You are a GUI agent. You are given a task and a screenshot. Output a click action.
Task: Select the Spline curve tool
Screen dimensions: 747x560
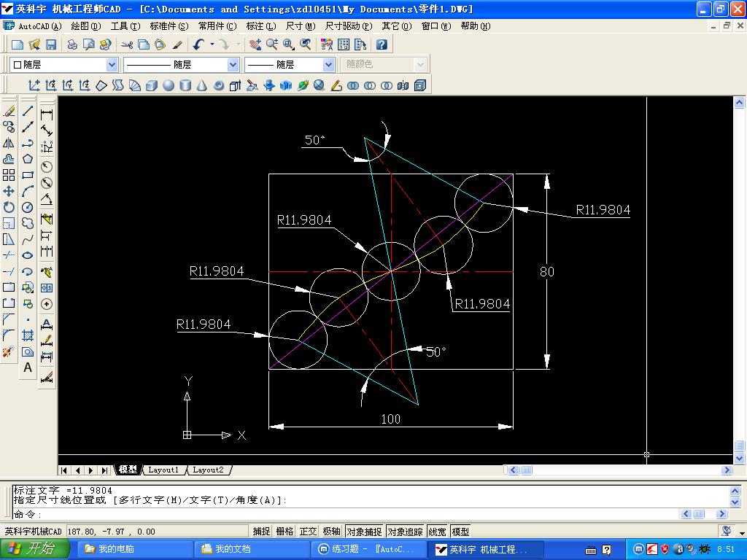28,239
